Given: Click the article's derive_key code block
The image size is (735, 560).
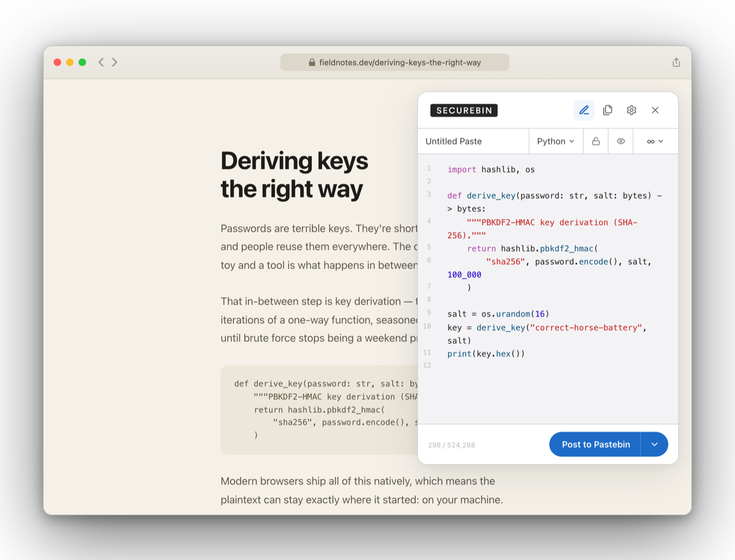Looking at the screenshot, I should (319, 410).
